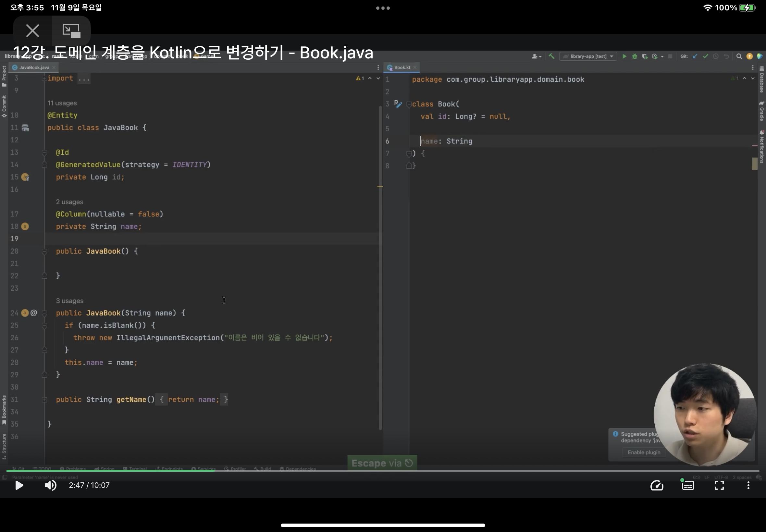766x532 pixels.
Task: Toggle the Database tool window
Action: pyautogui.click(x=762, y=79)
